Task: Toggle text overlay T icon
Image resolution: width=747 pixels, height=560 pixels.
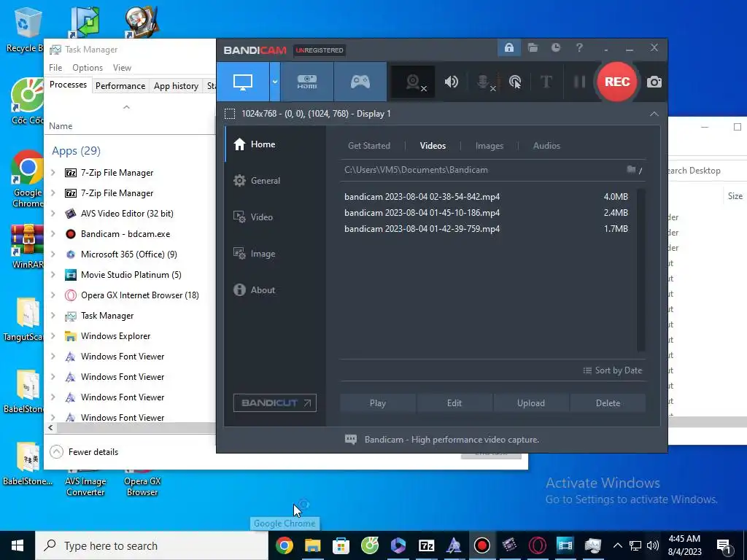Action: click(546, 82)
